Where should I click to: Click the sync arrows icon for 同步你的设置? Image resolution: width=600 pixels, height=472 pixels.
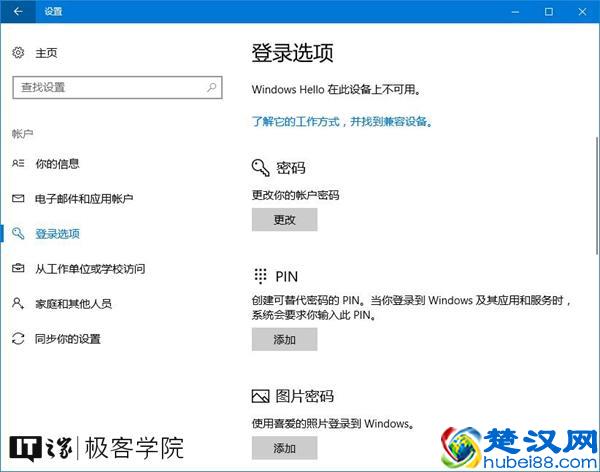(x=18, y=339)
